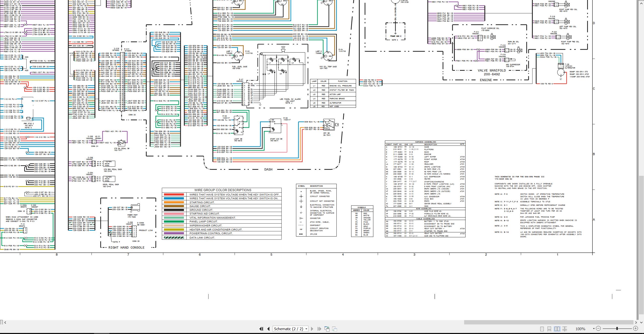Click the 'SYMBOL DESCRIPTION' table 'SPLICE' row

pos(316,234)
